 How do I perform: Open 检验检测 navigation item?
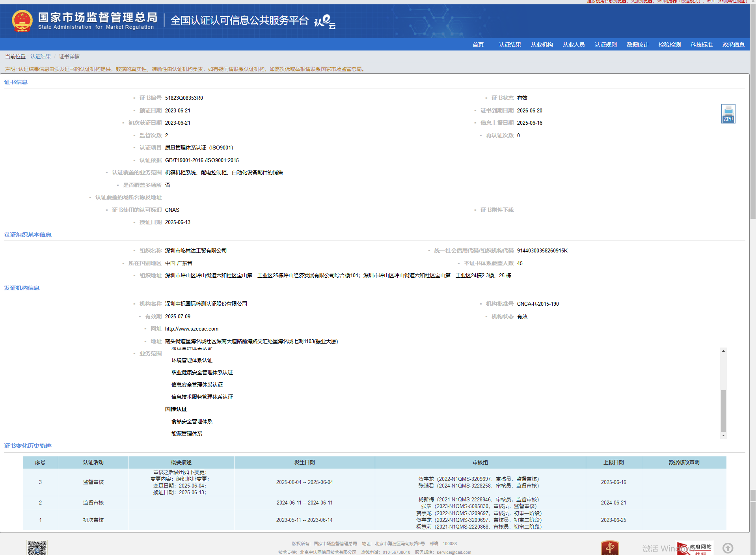669,45
